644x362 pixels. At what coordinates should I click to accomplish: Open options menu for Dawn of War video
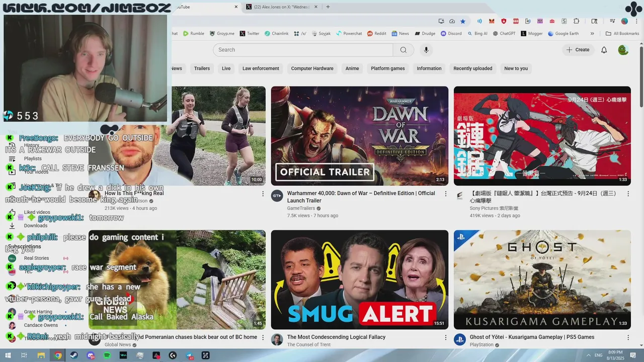click(x=445, y=194)
